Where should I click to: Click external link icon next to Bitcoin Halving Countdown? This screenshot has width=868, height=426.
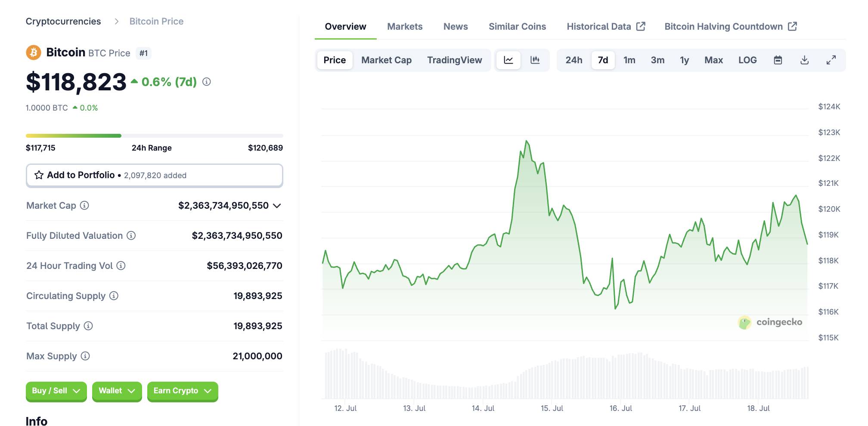click(792, 26)
